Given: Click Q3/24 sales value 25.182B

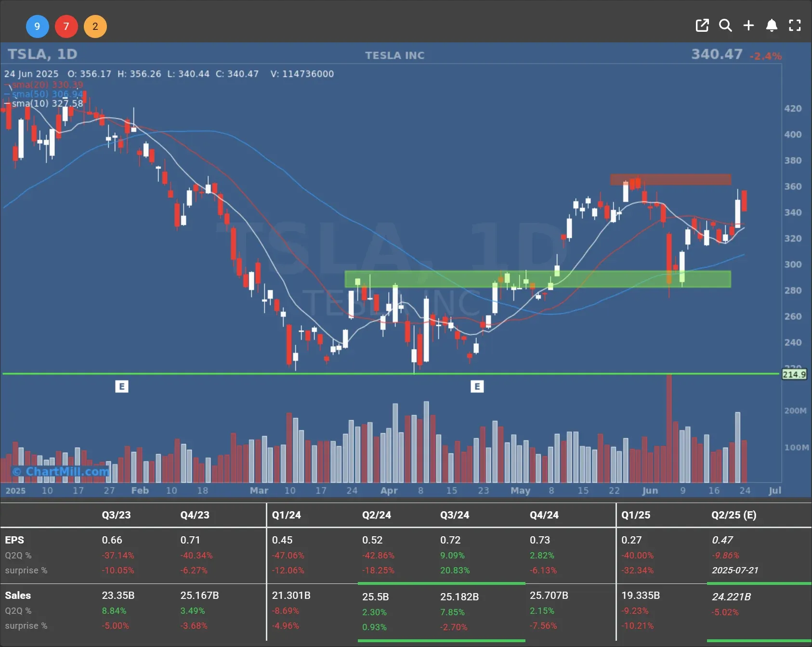Looking at the screenshot, I should coord(459,597).
